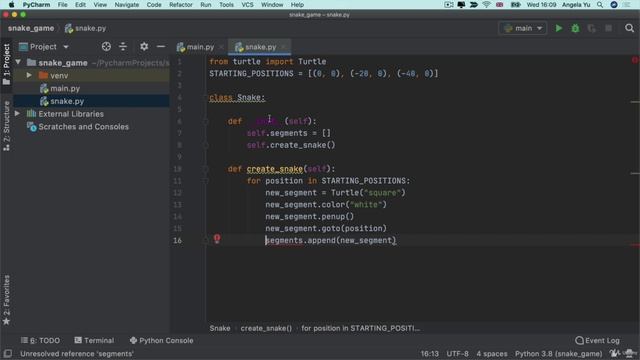Viewport: 640px width, 360px height.
Task: Collapse the snake_game root folder
Action: coord(18,62)
